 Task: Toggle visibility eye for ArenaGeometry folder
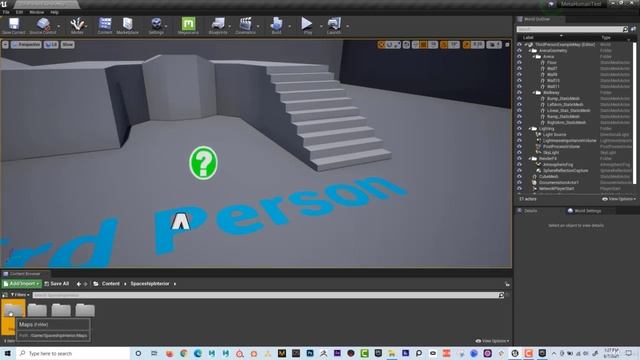519,51
